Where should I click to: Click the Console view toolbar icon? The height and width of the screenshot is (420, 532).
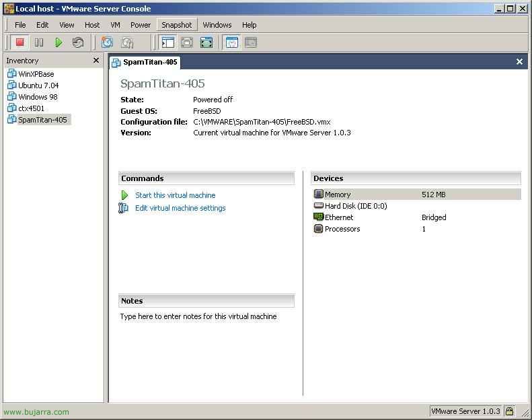251,42
